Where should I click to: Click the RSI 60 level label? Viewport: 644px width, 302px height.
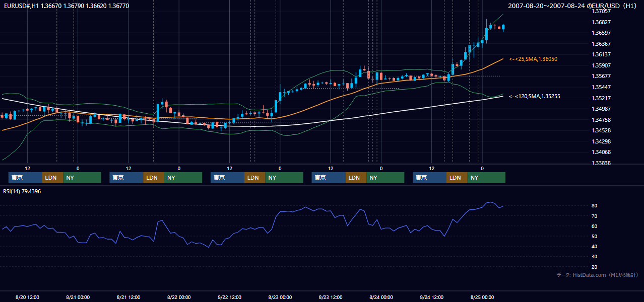tap(594, 226)
